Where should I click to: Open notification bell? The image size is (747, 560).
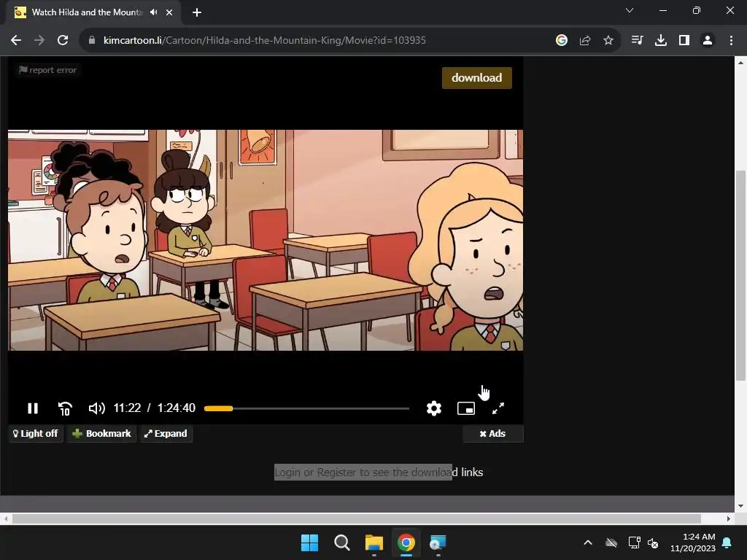coord(727,542)
